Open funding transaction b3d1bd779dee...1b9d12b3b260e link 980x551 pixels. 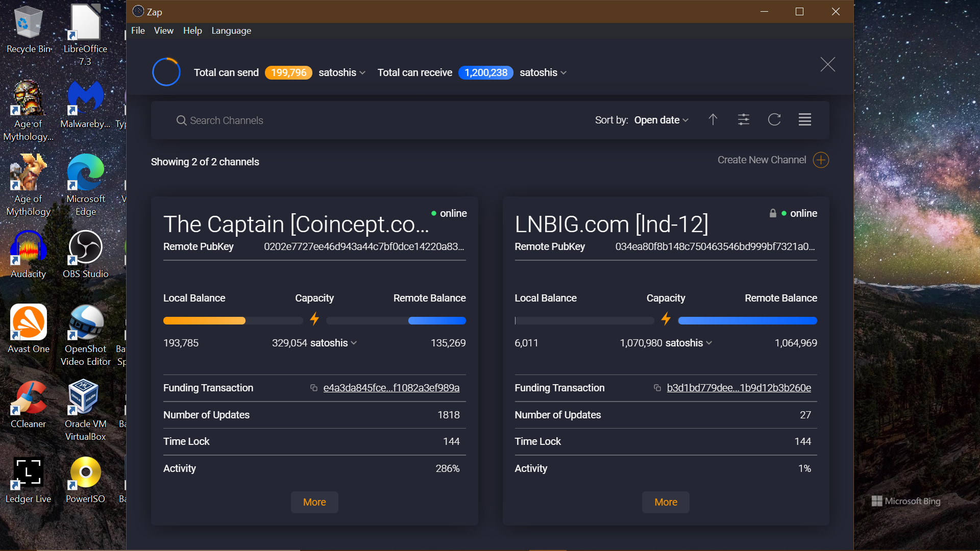739,388
